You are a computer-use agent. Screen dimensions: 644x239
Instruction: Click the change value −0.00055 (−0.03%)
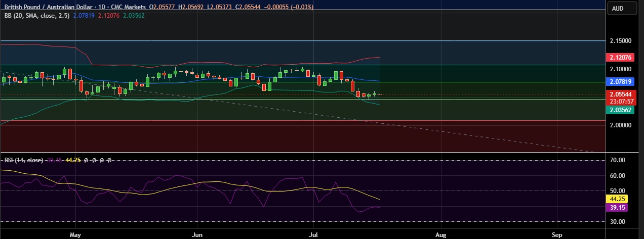289,7
